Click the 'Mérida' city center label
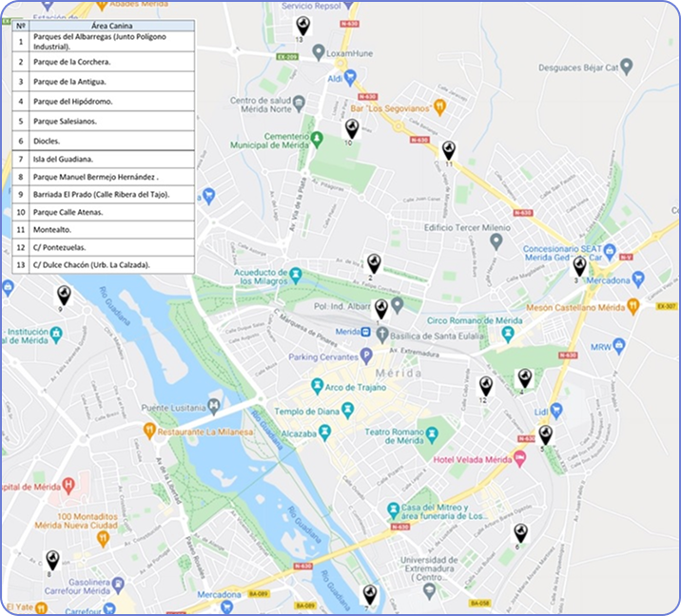The image size is (681, 616). (x=399, y=374)
